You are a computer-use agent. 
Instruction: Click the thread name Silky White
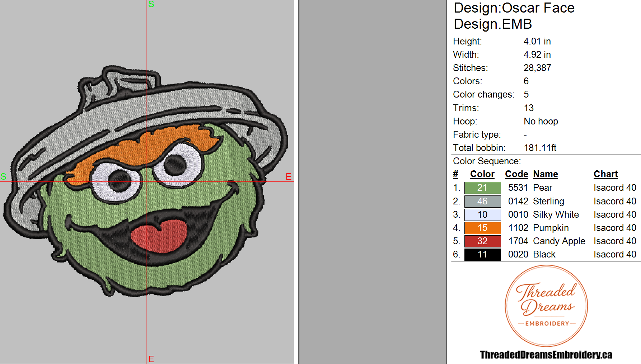tap(556, 214)
